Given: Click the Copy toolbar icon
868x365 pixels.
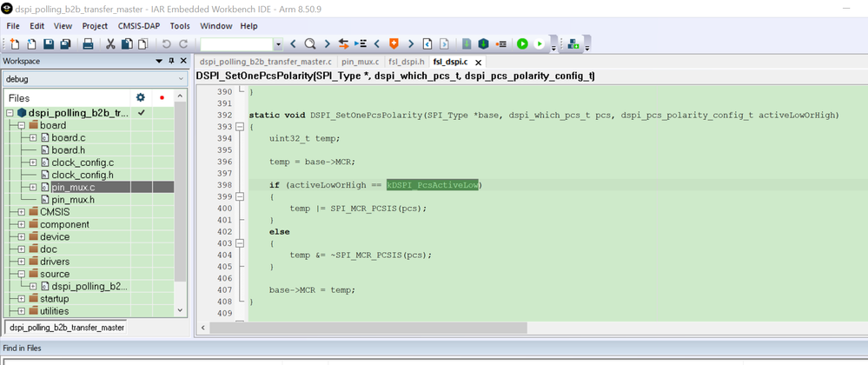Looking at the screenshot, I should 127,43.
